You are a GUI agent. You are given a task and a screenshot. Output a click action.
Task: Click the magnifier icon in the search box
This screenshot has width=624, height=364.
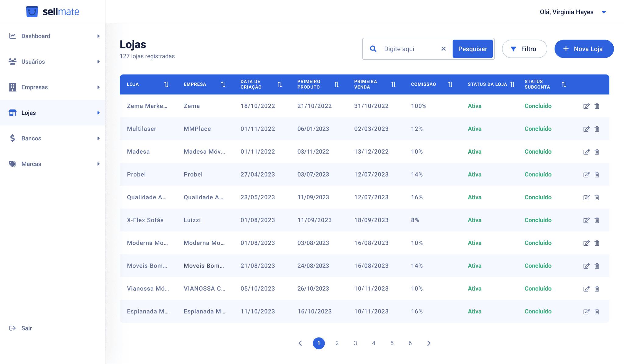coord(373,49)
